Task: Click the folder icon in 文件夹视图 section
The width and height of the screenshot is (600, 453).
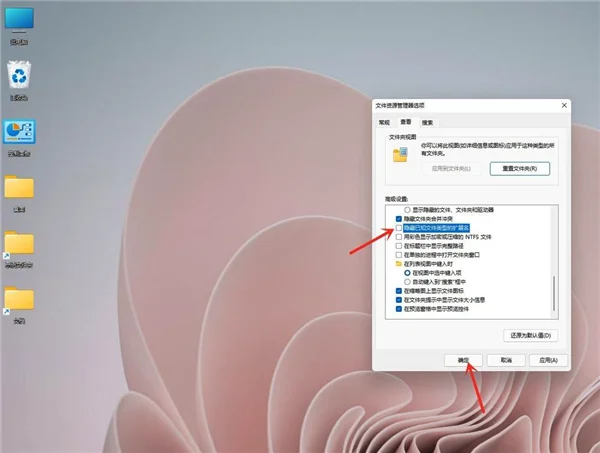Action: 400,156
